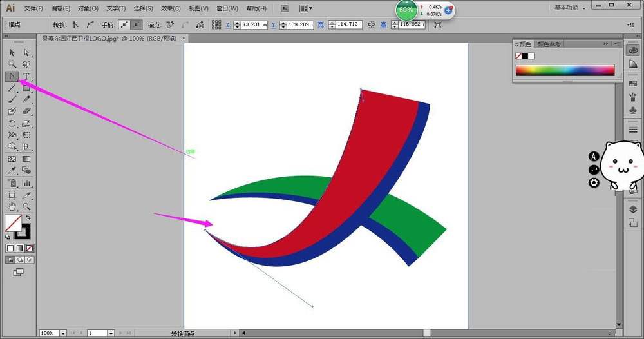
Task: Set paint mode to Gradient
Action: [20, 248]
